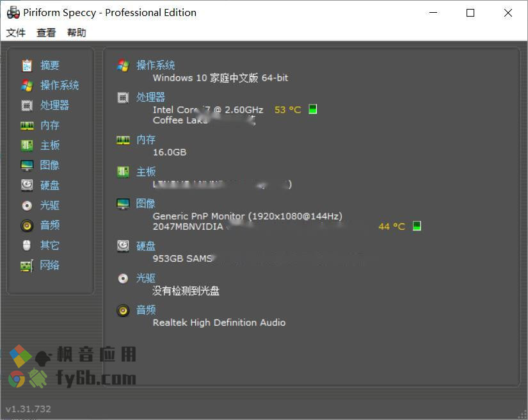528x420 pixels.
Task: Click the 内存 RAM stick icon in sidebar
Action: pos(27,125)
